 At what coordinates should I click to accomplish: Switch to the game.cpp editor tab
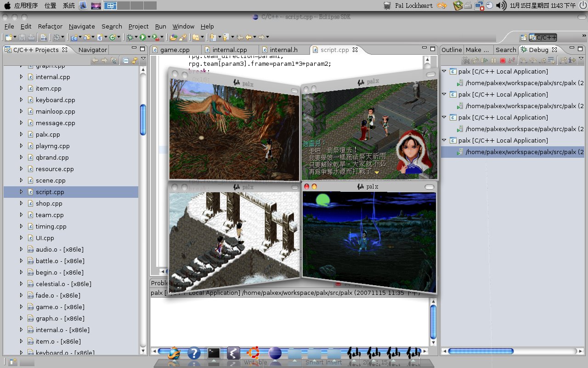coord(175,50)
